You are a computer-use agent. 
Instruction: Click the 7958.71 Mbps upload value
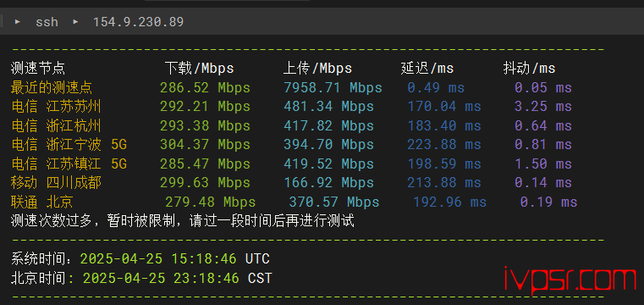333,87
